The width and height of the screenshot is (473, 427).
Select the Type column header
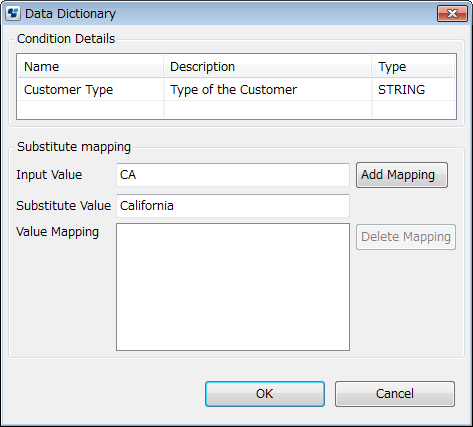point(413,67)
